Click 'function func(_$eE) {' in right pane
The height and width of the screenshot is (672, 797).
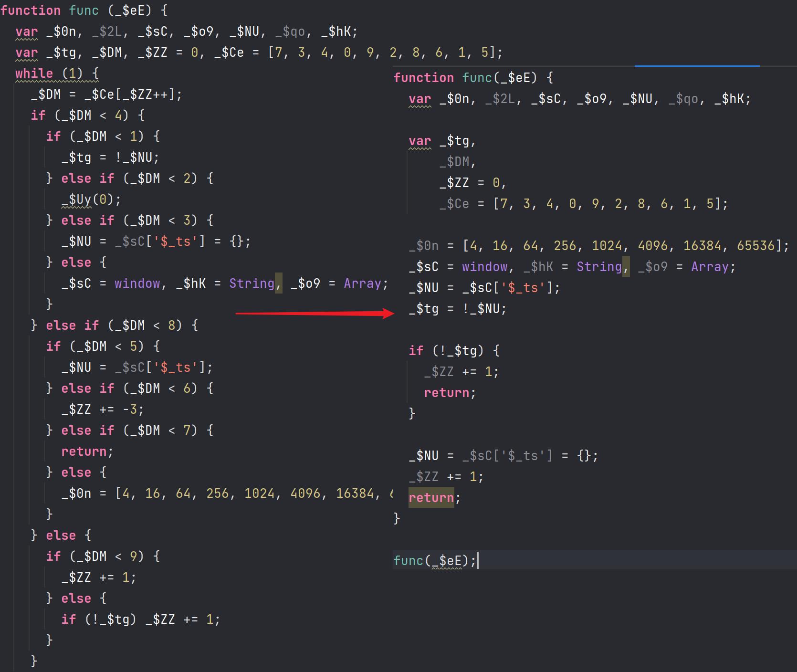tap(473, 78)
